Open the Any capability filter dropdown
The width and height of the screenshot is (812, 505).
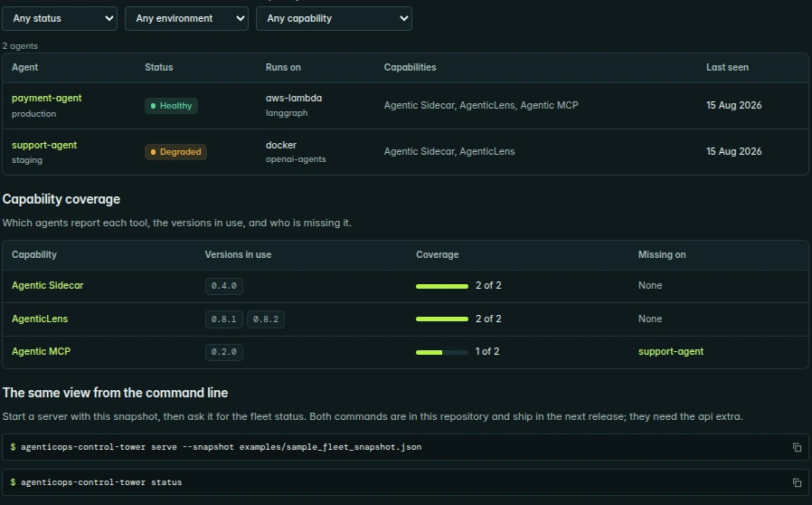(334, 19)
